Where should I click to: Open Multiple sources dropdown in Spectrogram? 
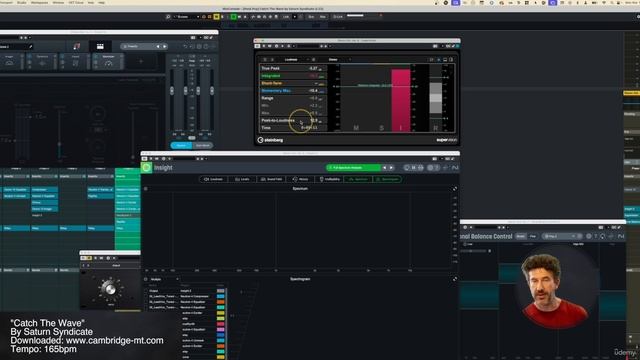(x=165, y=279)
